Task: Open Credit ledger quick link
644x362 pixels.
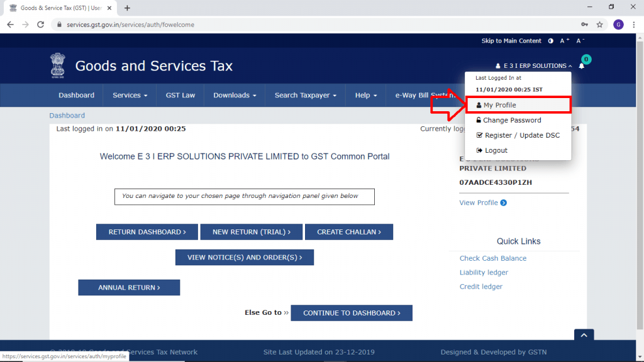Action: click(481, 287)
